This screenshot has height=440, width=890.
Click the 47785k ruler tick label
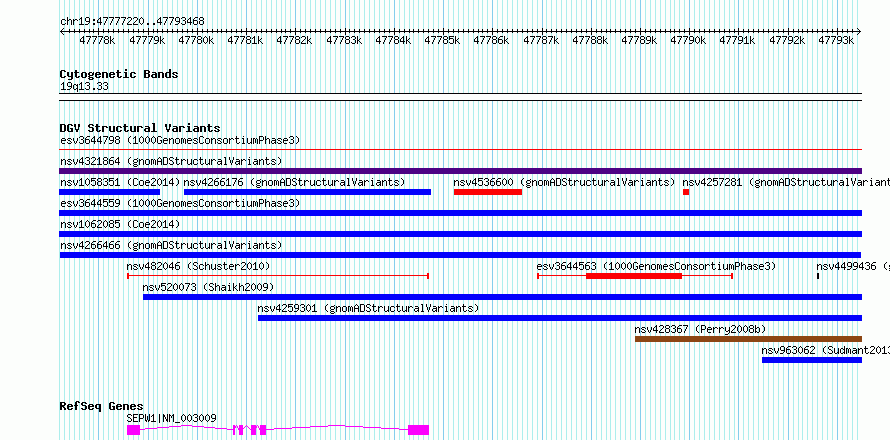click(443, 40)
